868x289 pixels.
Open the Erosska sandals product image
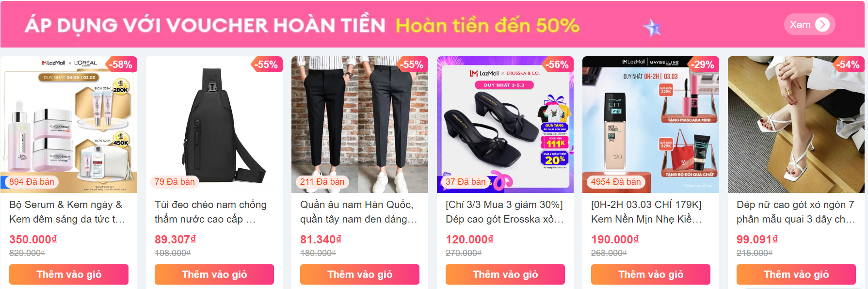coord(505,125)
